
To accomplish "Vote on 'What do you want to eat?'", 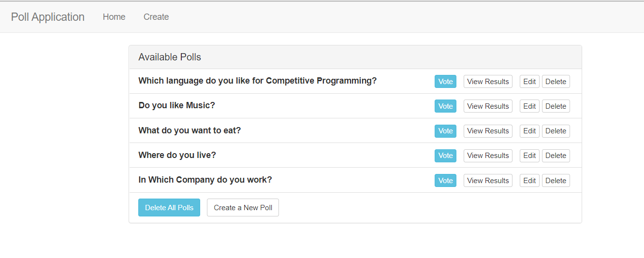I will point(445,131).
